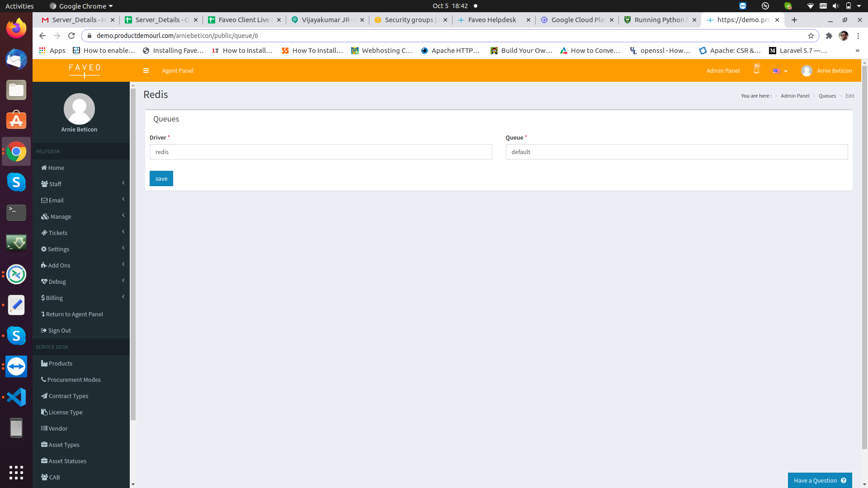
Task: Click the Driver input field
Action: [x=321, y=152]
